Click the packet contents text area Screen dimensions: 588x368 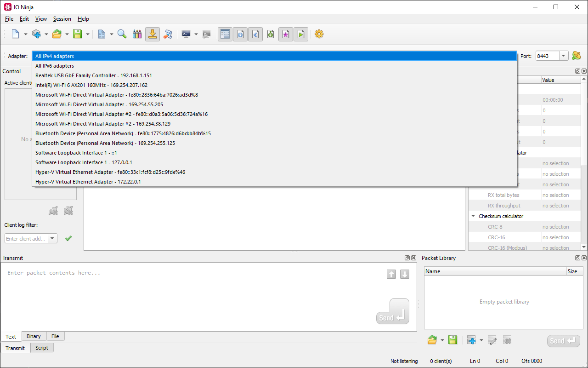click(209, 297)
